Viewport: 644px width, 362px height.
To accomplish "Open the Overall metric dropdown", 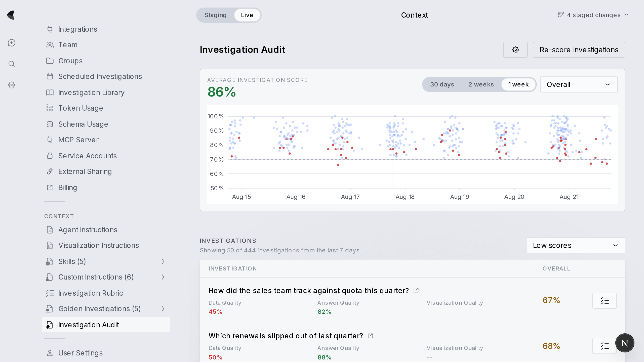I will point(579,84).
